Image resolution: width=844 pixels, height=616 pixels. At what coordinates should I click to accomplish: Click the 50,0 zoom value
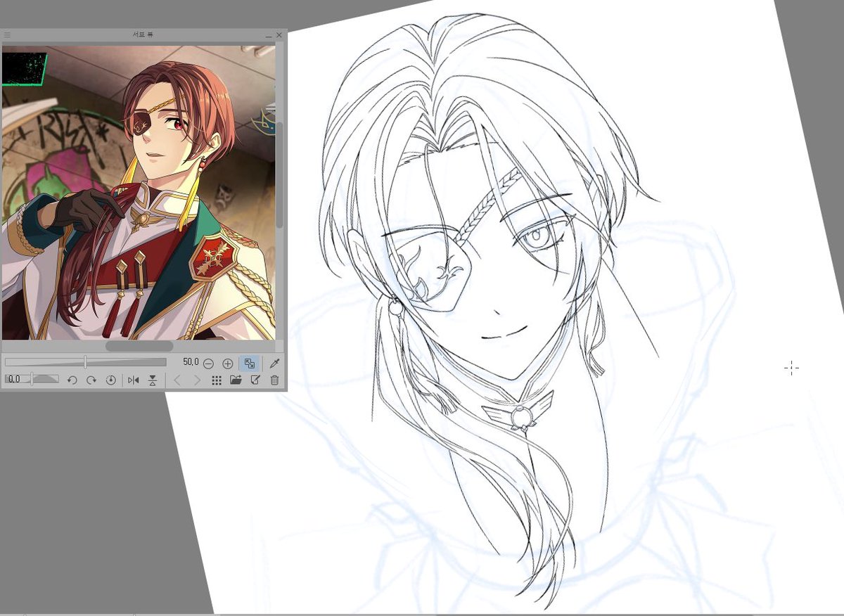point(190,362)
